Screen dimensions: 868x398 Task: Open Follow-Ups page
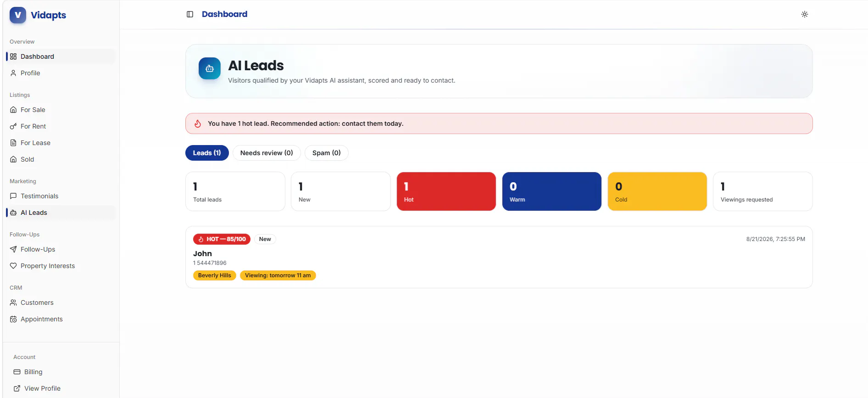click(61, 249)
